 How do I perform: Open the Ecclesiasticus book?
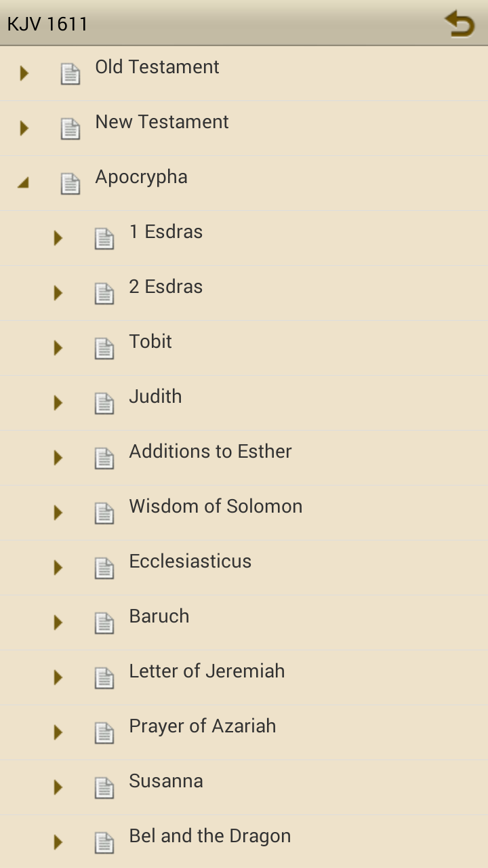click(x=190, y=561)
